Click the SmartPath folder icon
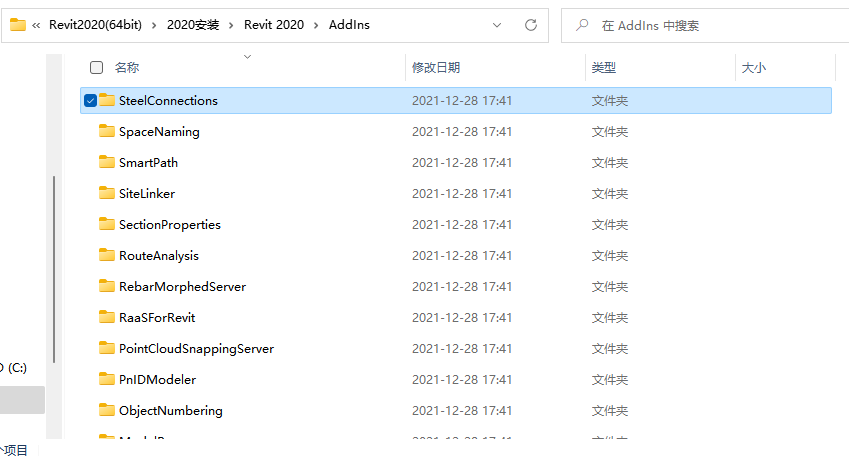 point(107,162)
